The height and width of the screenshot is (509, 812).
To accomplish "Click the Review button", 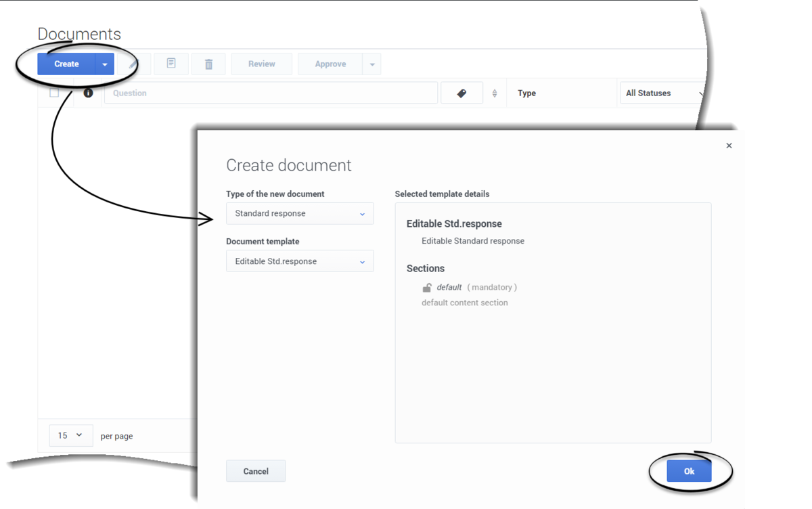I will point(262,64).
